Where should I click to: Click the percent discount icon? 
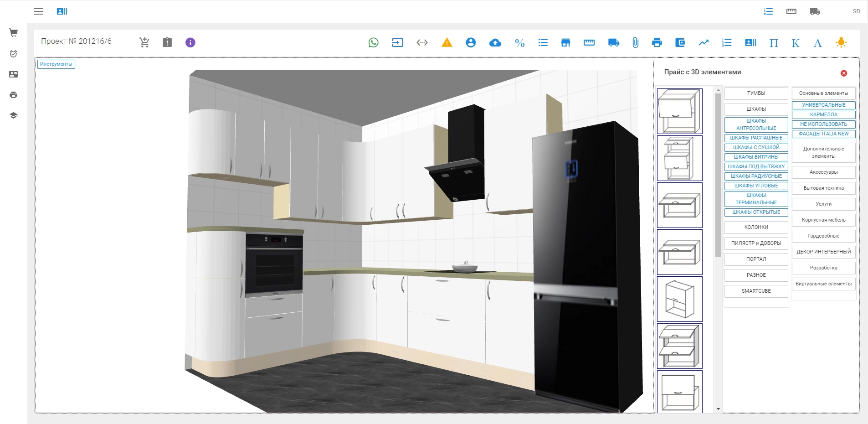[x=519, y=43]
